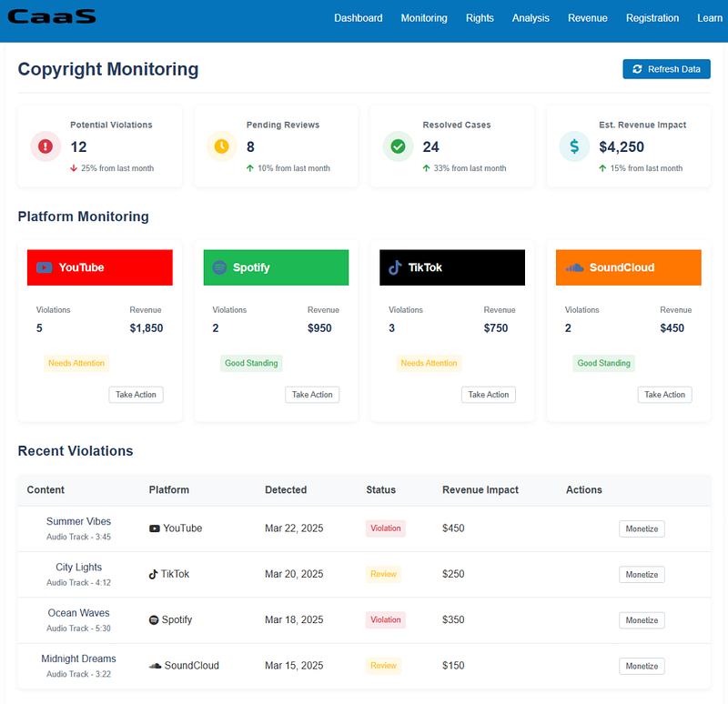
Task: Click the refresh arrows icon in Refresh Data
Action: 637,69
